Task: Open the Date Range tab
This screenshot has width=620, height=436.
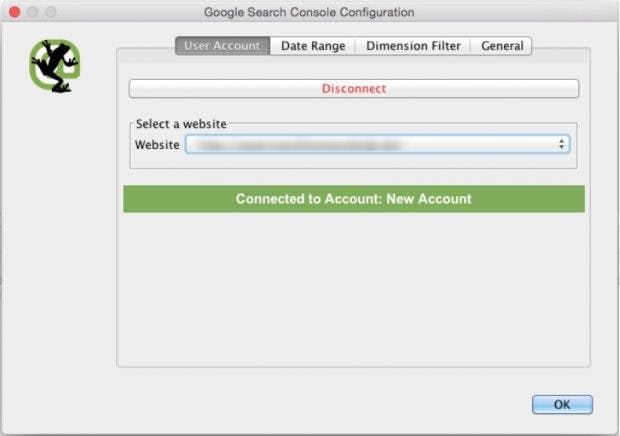Action: tap(313, 46)
